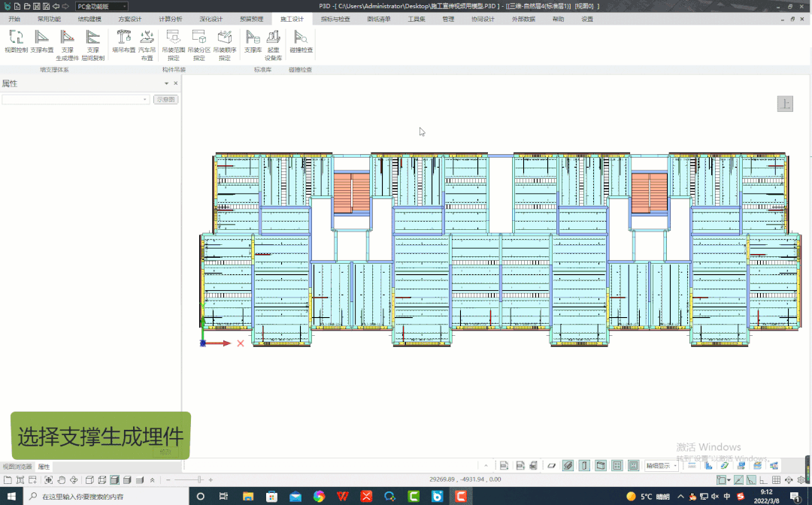This screenshot has height=505, width=812.
Task: Open the 支撑库 standard library
Action: pyautogui.click(x=253, y=37)
